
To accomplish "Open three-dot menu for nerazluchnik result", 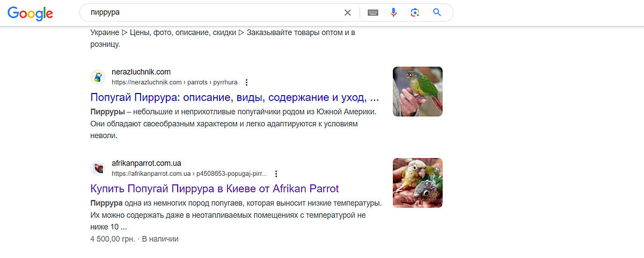I will pos(246,82).
